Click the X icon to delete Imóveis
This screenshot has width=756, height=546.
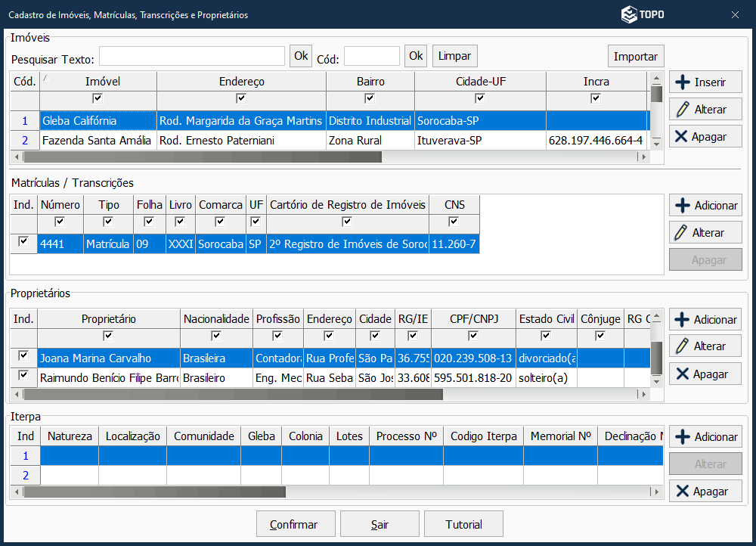(682, 137)
